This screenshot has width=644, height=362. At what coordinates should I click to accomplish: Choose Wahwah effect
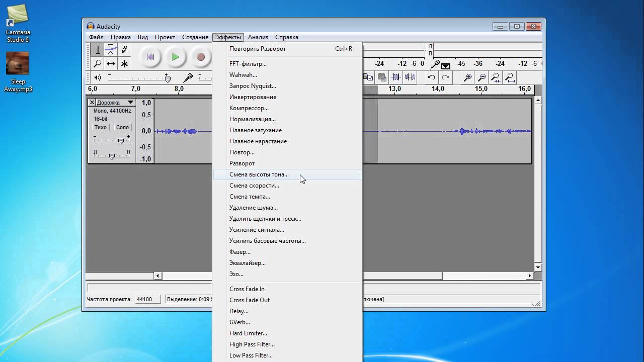click(287, 75)
